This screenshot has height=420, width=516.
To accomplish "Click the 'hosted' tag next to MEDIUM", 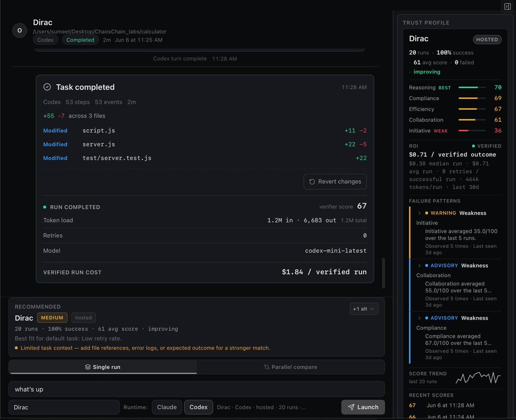I will 83,318.
